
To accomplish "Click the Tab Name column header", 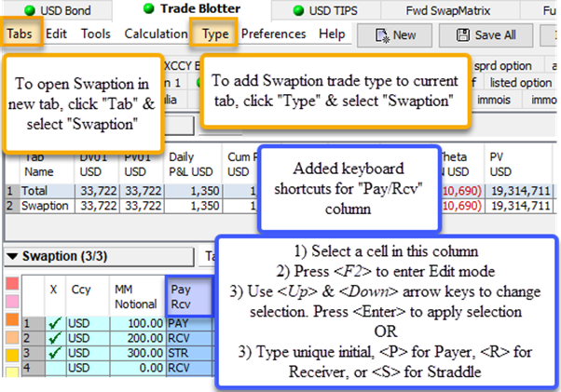I will click(47, 165).
